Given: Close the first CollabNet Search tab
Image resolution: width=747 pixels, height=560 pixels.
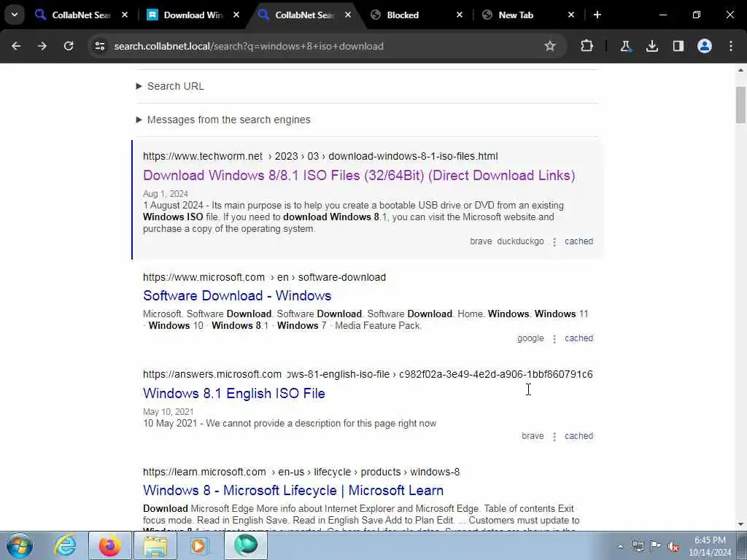Looking at the screenshot, I should [x=125, y=15].
